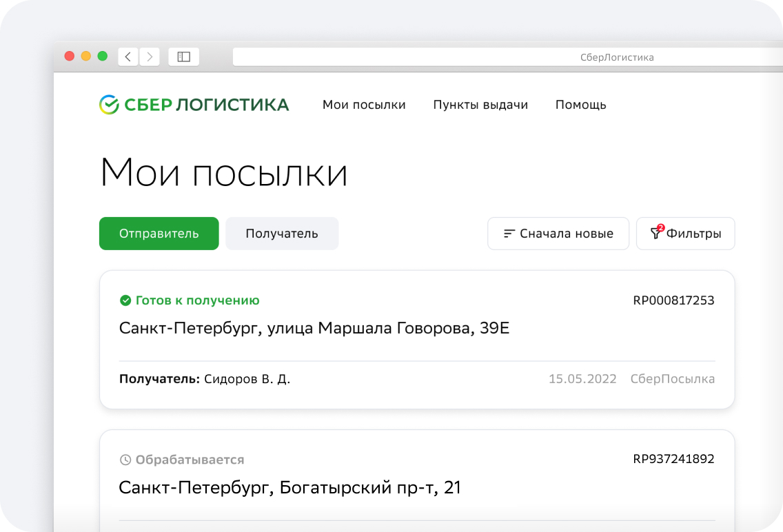Open the Мои посылки menu item
Image resolution: width=783 pixels, height=532 pixels.
tap(364, 105)
